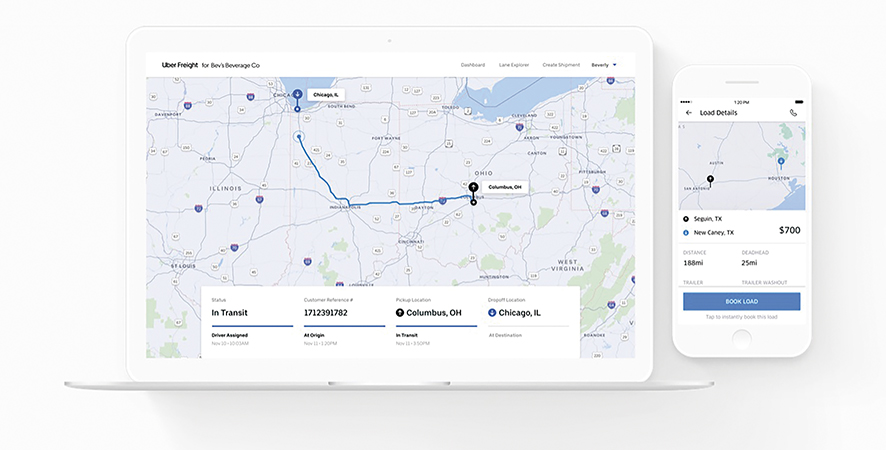Select customer reference number 1712391782
This screenshot has width=886, height=450.
(325, 313)
